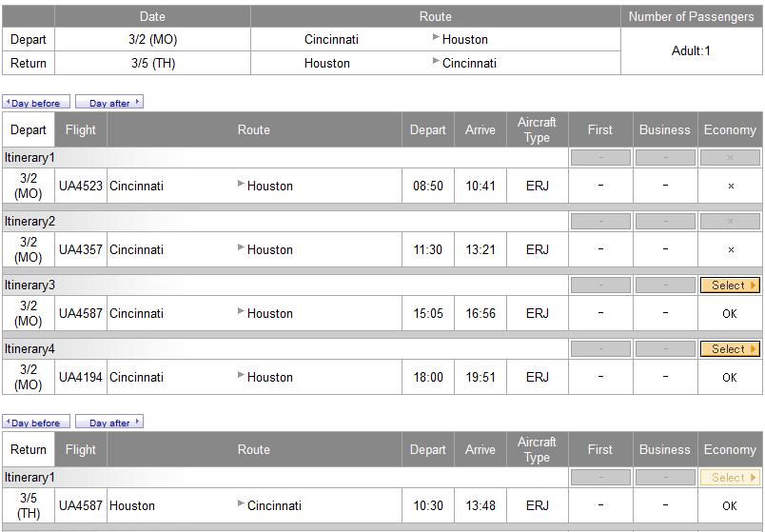Click the disabled First class button for Itinerary3
Viewport: 765px width, 532px height.
[600, 285]
